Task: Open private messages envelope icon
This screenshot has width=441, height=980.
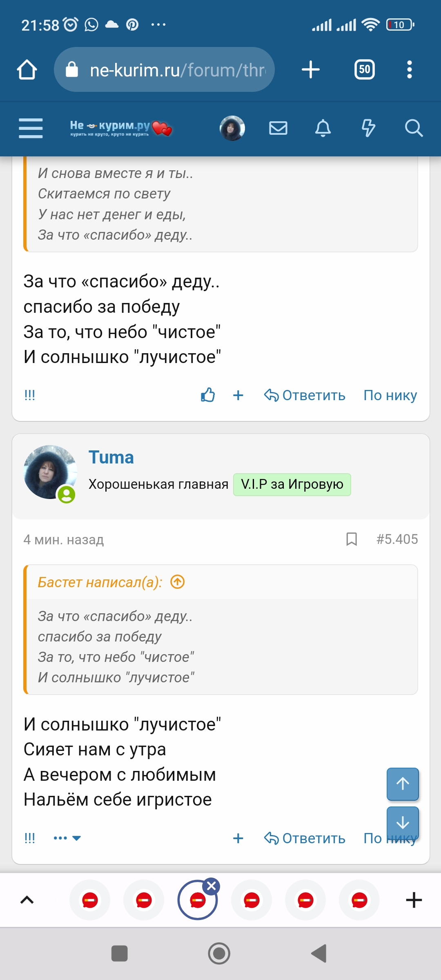Action: (278, 128)
